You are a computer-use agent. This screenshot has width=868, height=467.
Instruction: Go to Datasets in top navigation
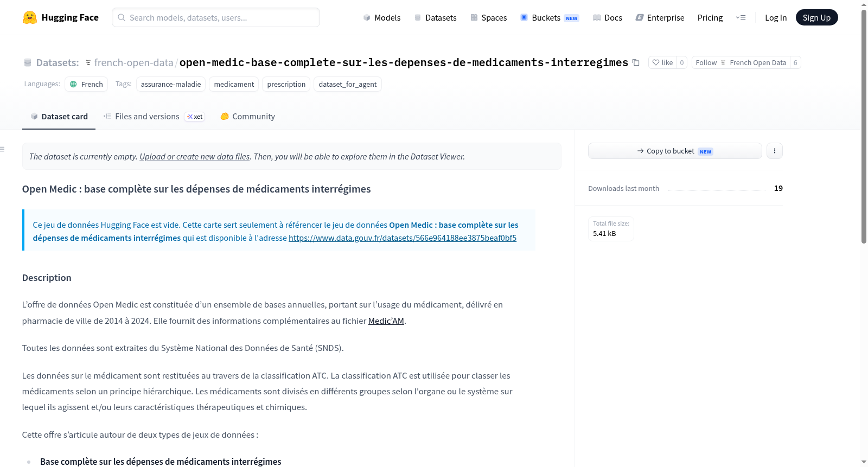436,17
